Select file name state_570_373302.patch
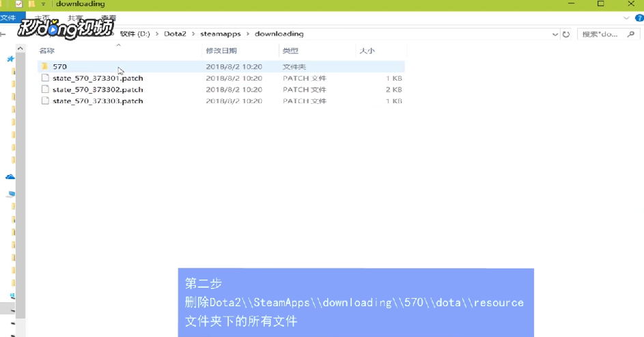 (x=98, y=90)
